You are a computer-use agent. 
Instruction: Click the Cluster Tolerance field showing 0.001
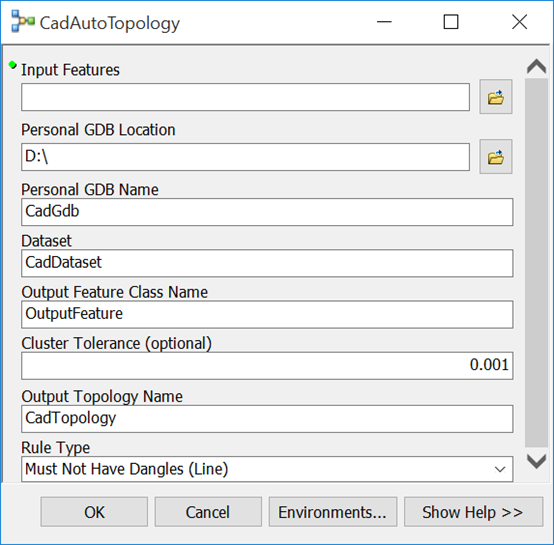pos(267,366)
